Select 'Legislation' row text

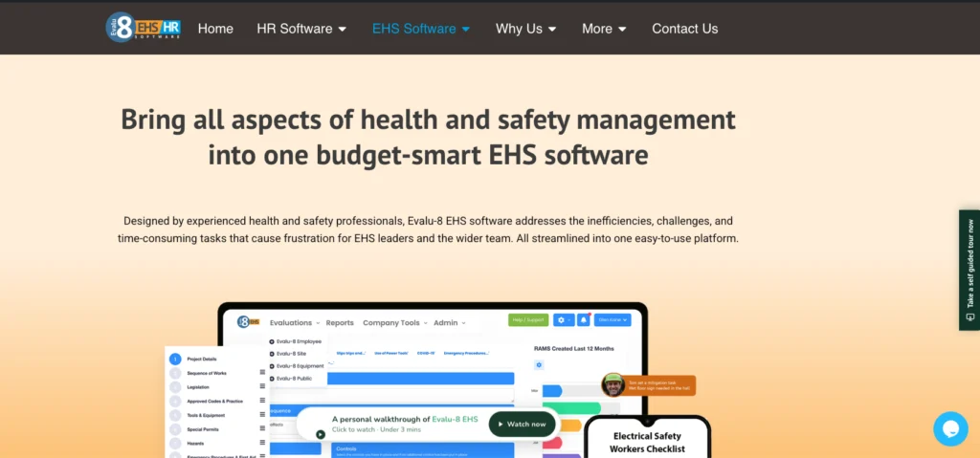[x=198, y=387]
